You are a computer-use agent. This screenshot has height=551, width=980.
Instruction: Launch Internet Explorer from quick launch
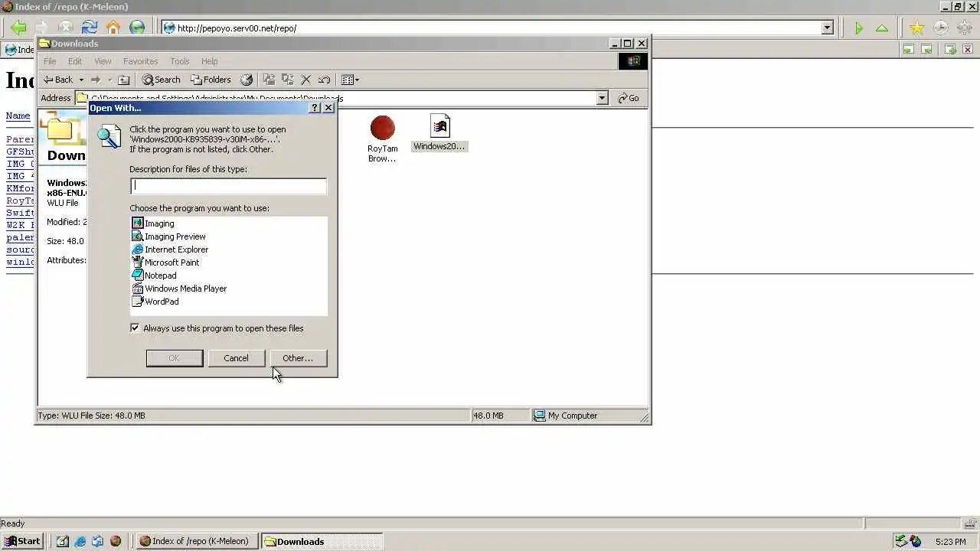(80, 541)
